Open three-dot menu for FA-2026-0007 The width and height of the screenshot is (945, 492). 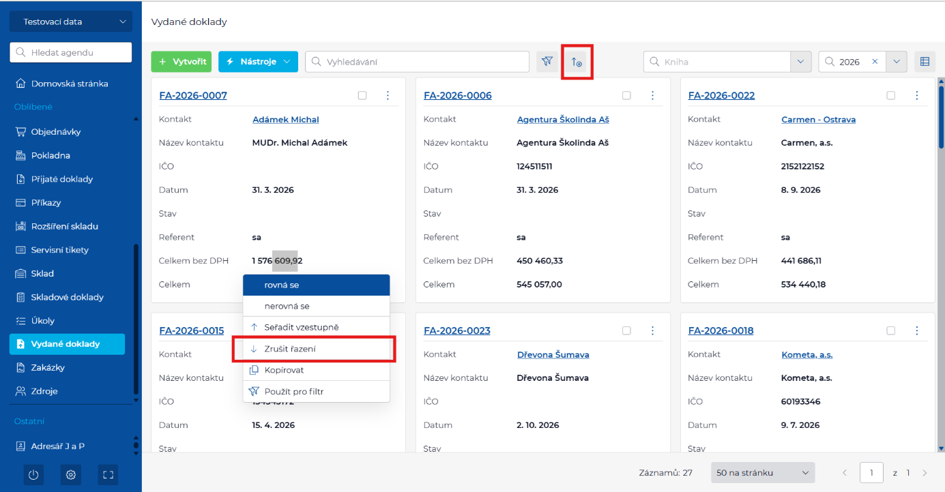click(388, 95)
